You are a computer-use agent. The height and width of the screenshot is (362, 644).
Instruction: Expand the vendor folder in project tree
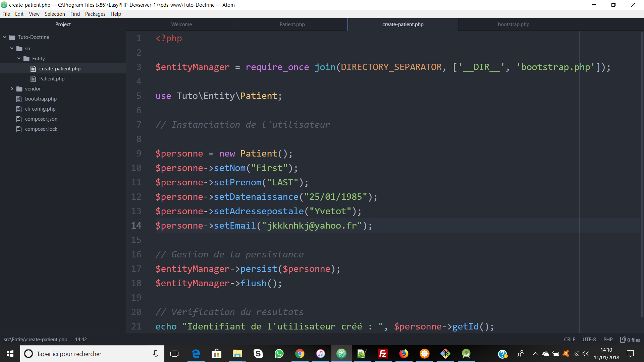coord(12,88)
